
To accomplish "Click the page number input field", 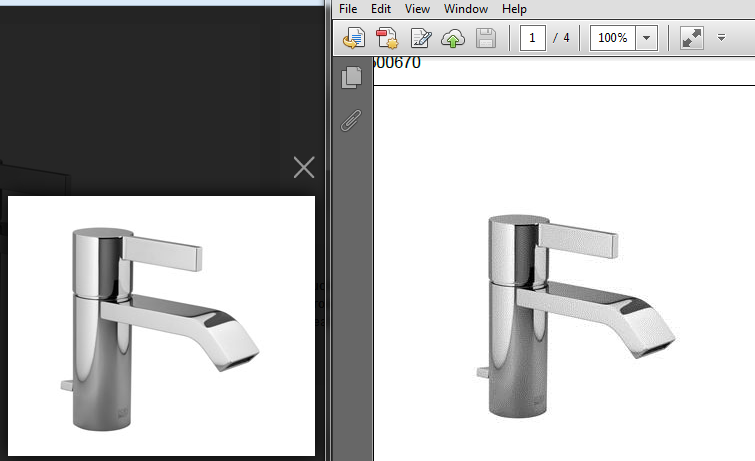I will pos(532,39).
